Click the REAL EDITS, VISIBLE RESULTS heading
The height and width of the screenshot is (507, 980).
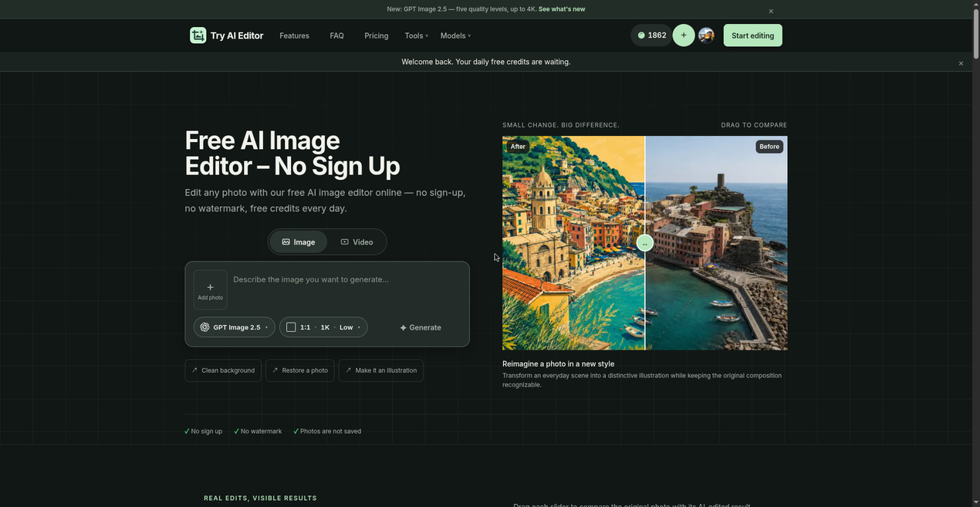coord(260,499)
